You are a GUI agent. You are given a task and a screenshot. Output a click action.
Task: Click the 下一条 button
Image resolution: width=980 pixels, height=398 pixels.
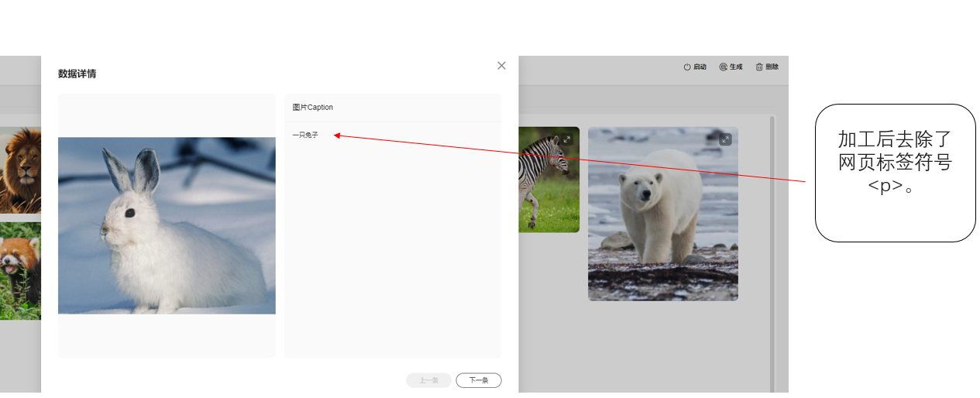tap(479, 380)
